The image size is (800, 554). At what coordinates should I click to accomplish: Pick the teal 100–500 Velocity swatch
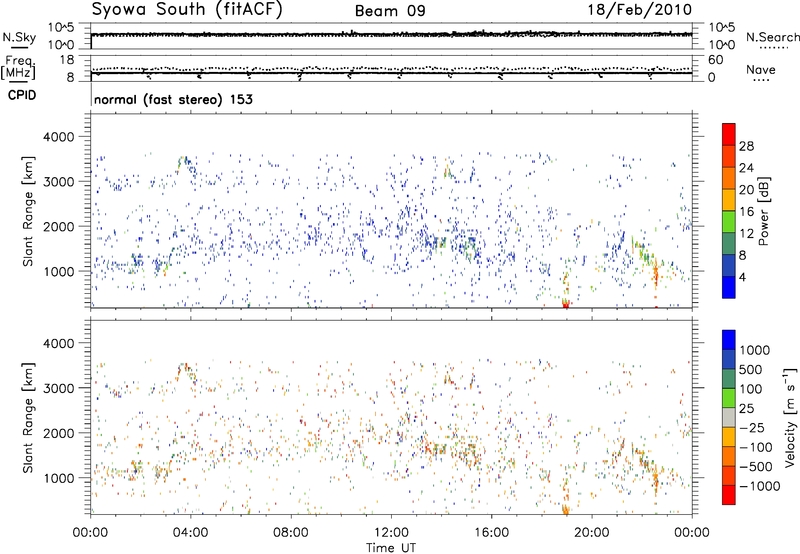coord(729,379)
